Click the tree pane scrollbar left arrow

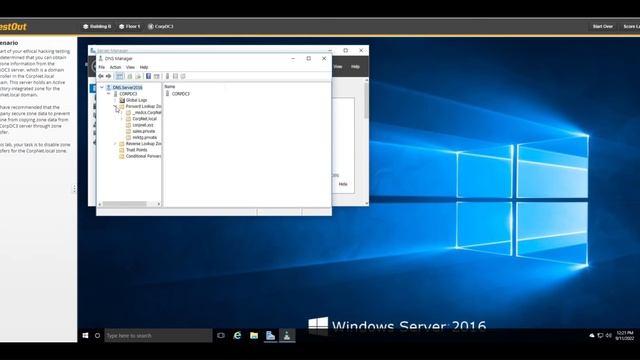[100, 204]
